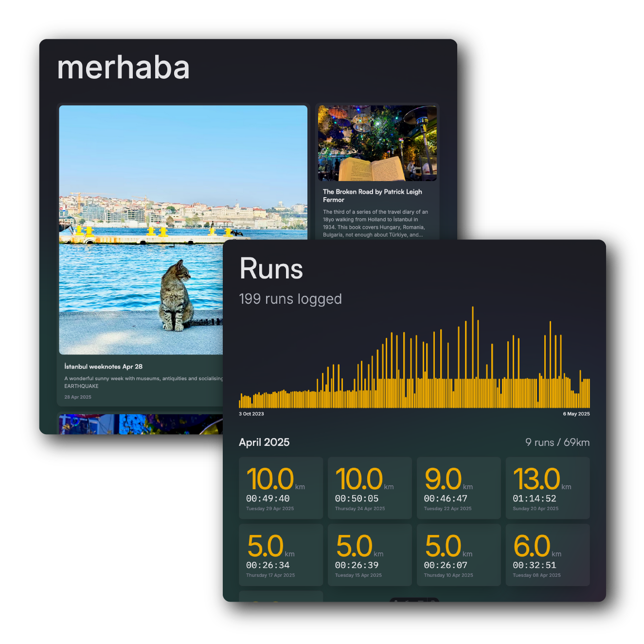Click the "Runs" page heading

(x=271, y=269)
